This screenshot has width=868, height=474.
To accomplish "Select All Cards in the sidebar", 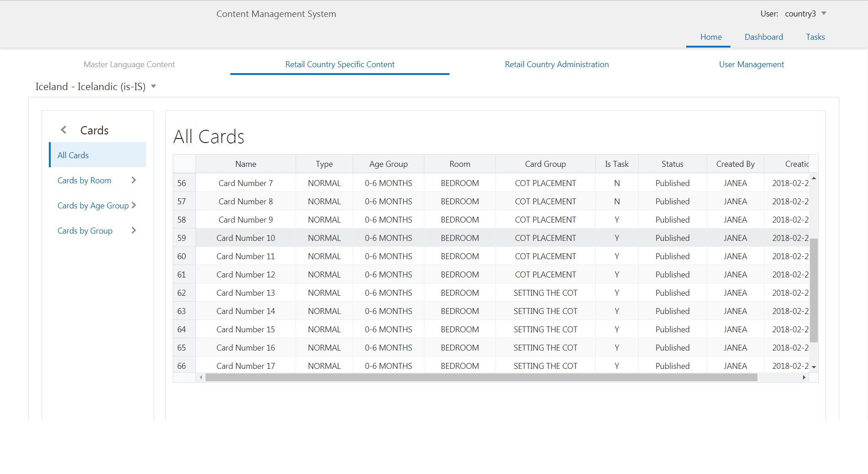I will coord(73,155).
